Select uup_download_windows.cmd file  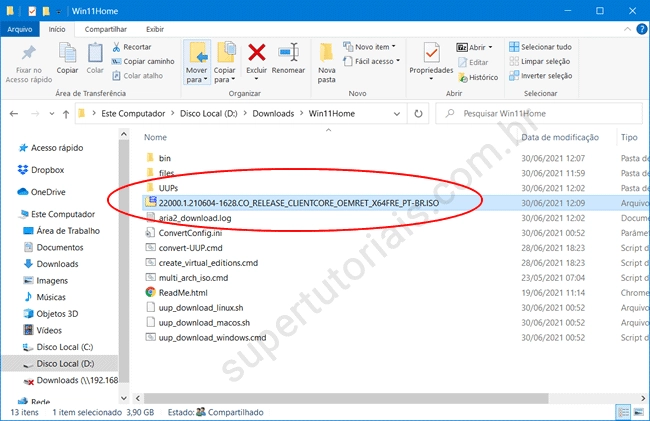point(212,338)
